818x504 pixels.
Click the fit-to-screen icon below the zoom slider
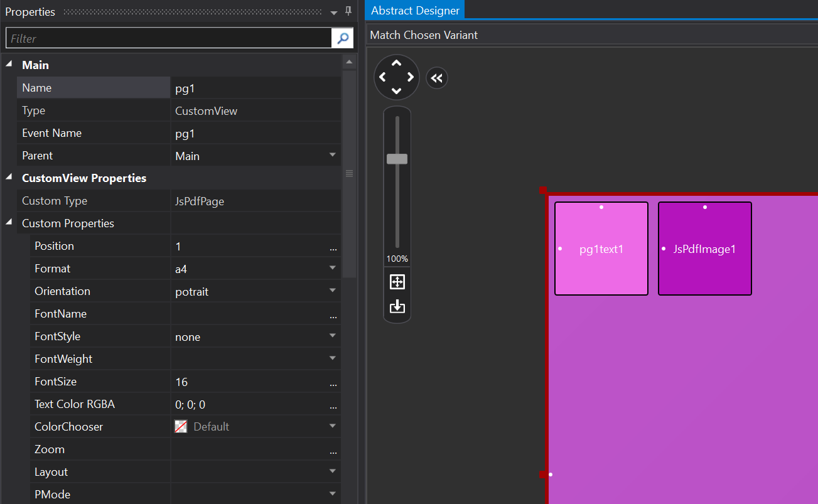point(397,282)
